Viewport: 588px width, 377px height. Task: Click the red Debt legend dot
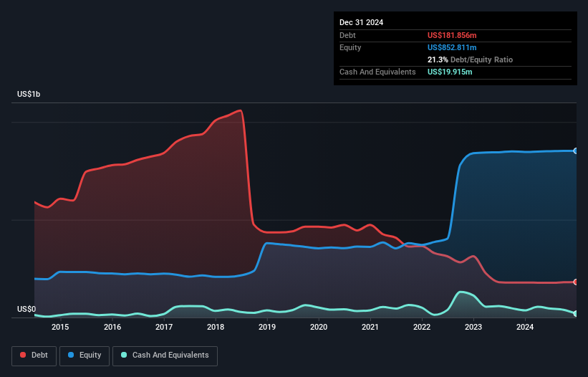coord(23,355)
